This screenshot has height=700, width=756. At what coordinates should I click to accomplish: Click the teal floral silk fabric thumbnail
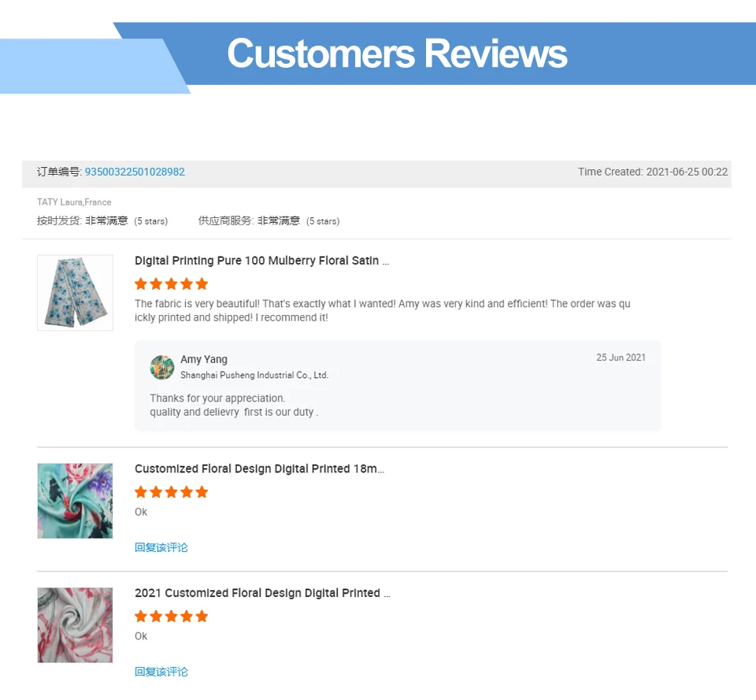[x=76, y=501]
